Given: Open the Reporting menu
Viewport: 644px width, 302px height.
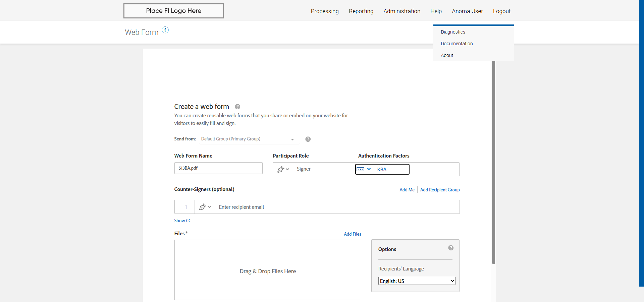Looking at the screenshot, I should pos(361,11).
